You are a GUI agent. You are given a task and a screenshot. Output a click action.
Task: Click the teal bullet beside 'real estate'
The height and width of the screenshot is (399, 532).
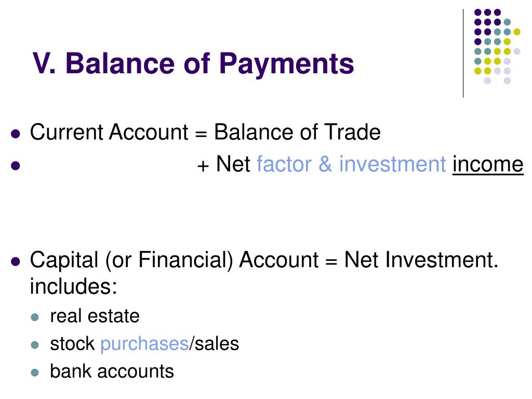click(x=35, y=317)
